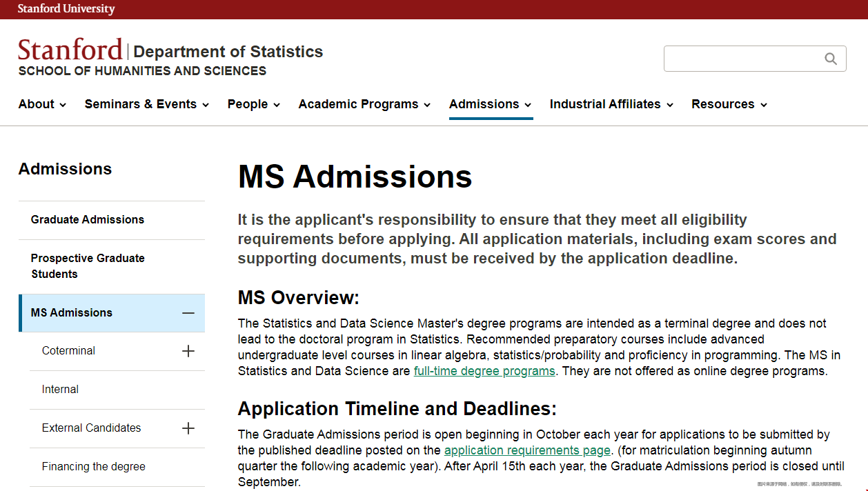Click chevron next to About
Viewport: 868px width, 491px height.
[63, 106]
